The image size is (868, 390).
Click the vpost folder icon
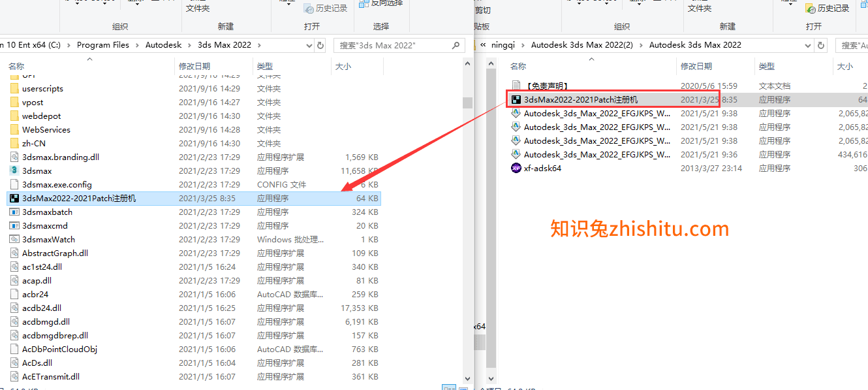[x=14, y=103]
